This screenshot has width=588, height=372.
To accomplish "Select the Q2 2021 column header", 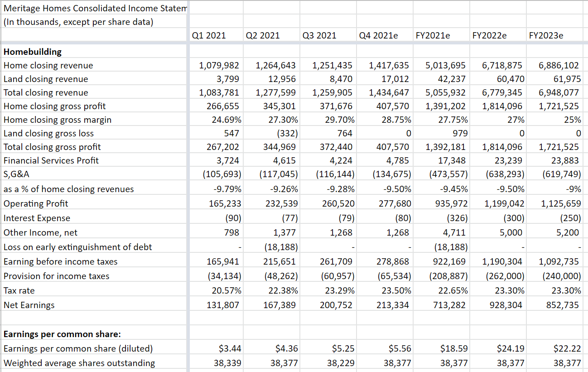I will pos(263,35).
